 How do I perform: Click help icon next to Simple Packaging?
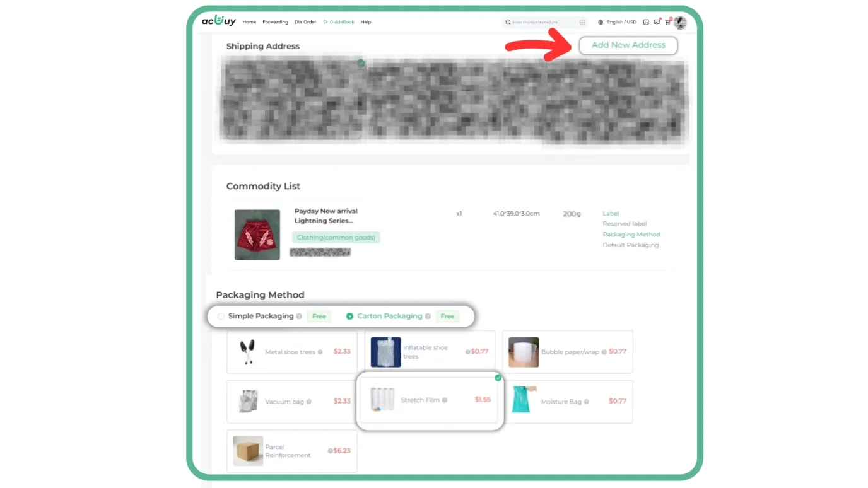[x=299, y=317]
